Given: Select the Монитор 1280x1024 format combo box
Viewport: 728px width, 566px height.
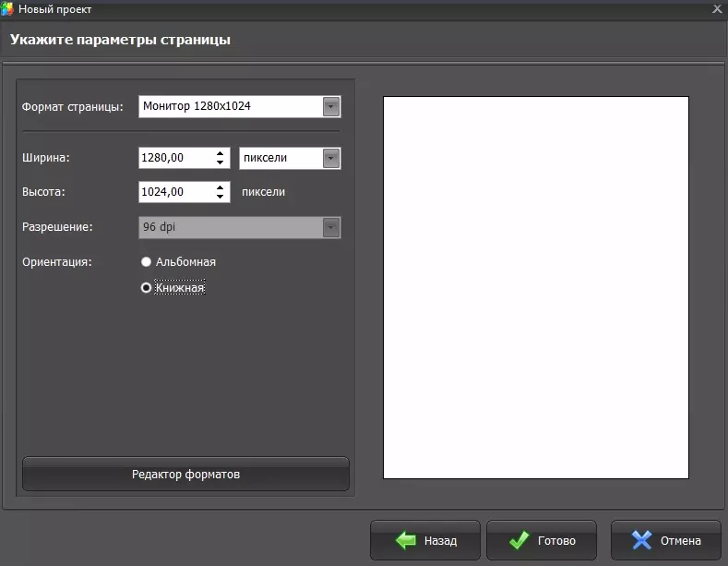Looking at the screenshot, I should tap(240, 106).
